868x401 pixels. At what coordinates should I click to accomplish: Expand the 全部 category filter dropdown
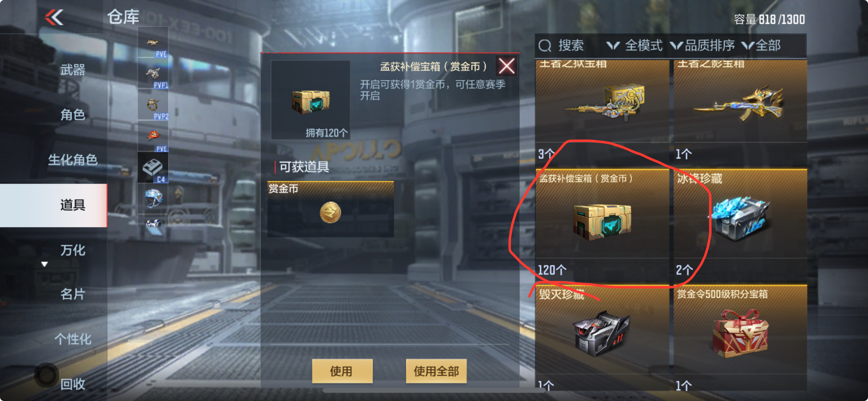click(x=761, y=46)
